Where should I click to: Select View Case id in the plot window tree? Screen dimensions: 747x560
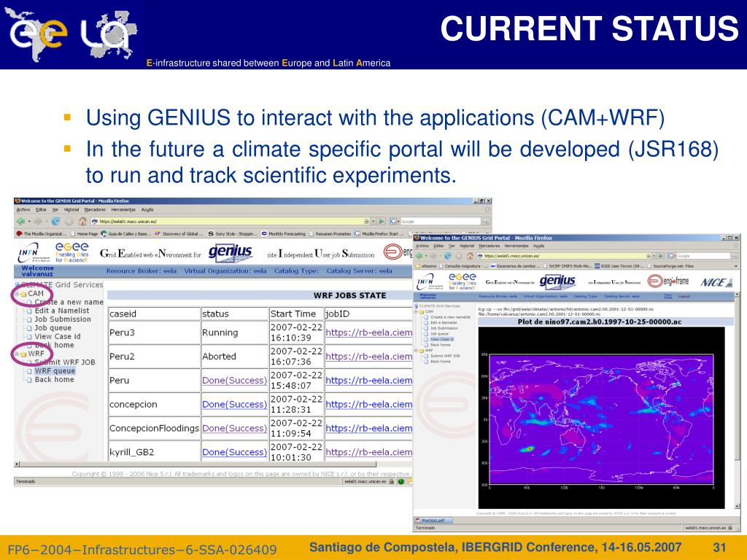coord(442,339)
